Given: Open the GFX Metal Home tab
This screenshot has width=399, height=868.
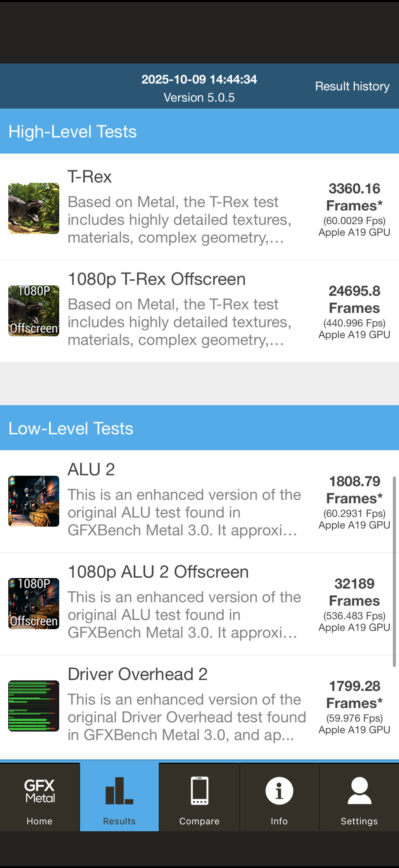Looking at the screenshot, I should (x=40, y=796).
